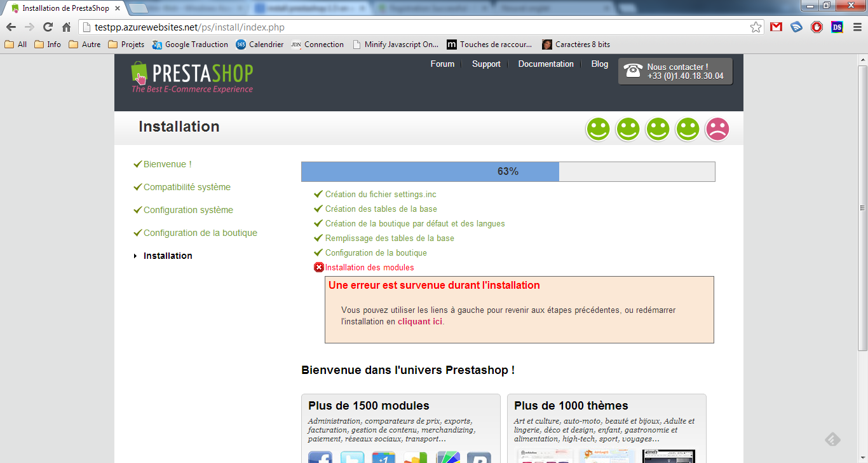Restart installation via the cliquant ici link
This screenshot has height=463, width=868.
[420, 322]
